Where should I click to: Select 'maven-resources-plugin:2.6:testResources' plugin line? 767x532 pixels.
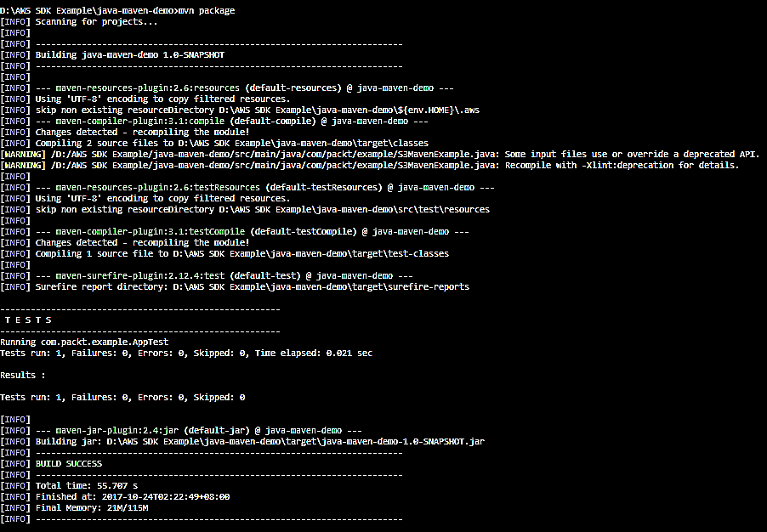[x=247, y=187]
